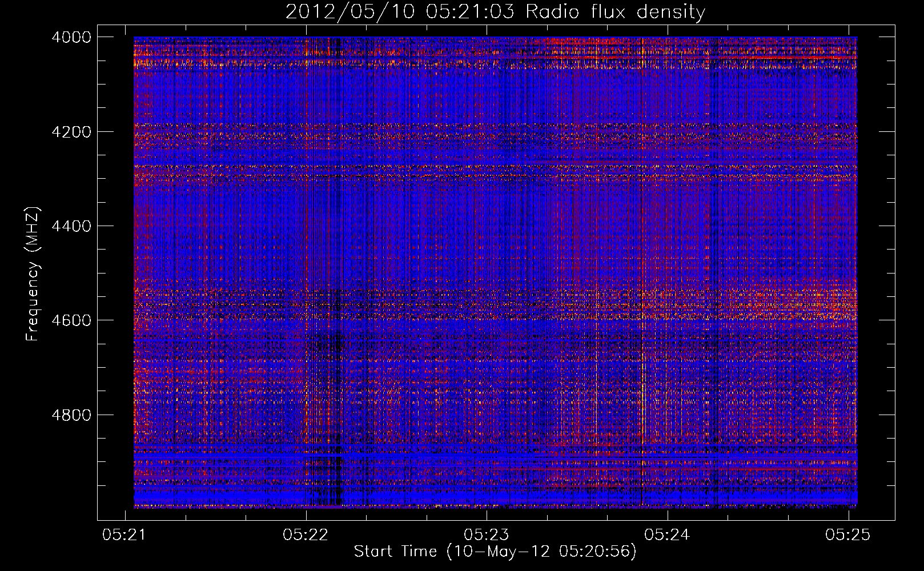Click the 4600 frequency axis label
This screenshot has height=571, width=924.
pos(71,320)
